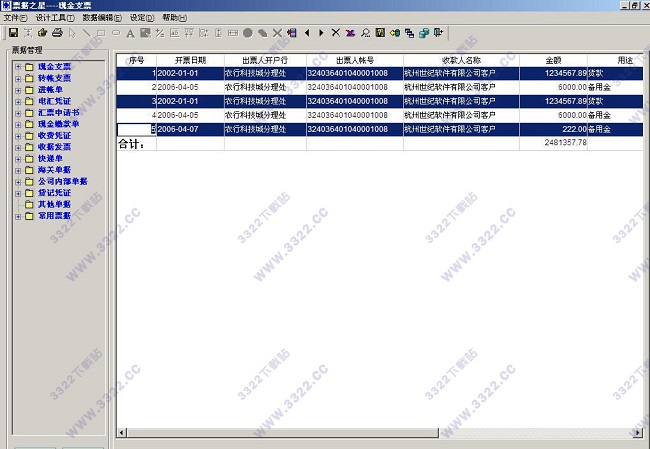Select the pointer arrow tool
The image size is (650, 449).
72,33
